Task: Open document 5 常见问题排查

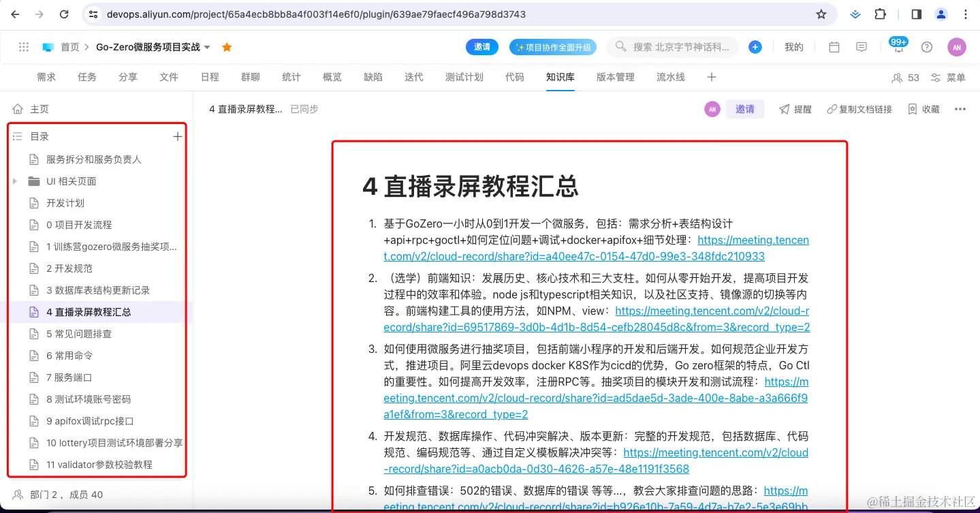Action: pyautogui.click(x=79, y=334)
